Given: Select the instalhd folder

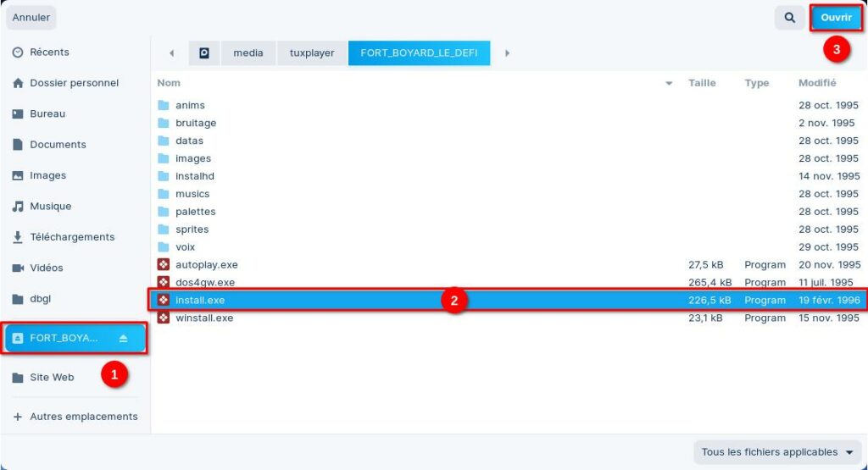Looking at the screenshot, I should (x=195, y=176).
